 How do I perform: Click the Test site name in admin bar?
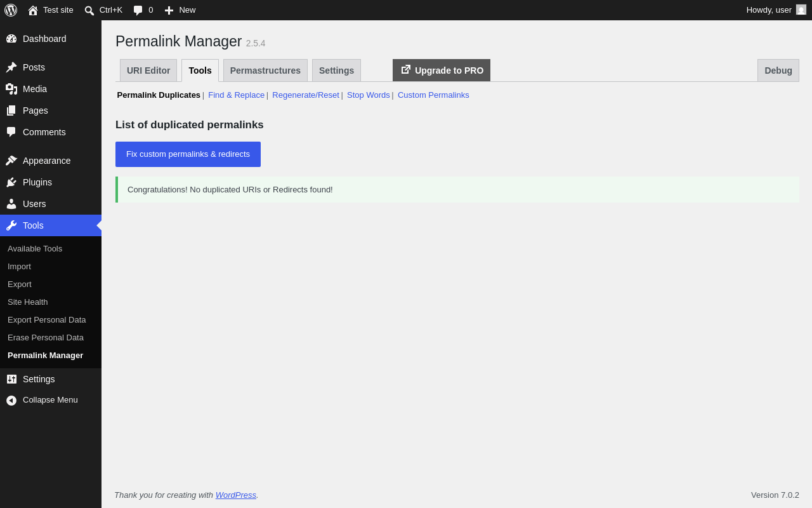point(58,10)
